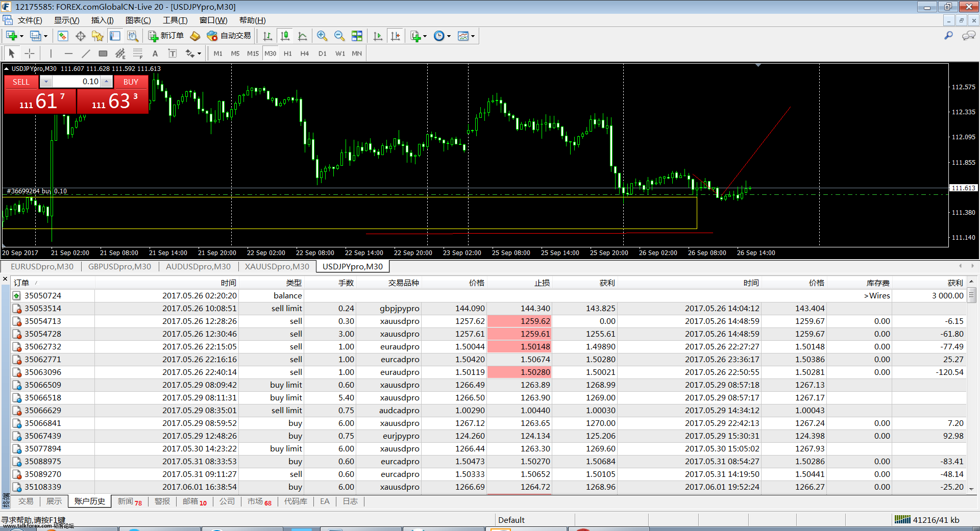Select the rectangle/equidistant channel tool
Screen dimensions: 980x531
point(103,53)
